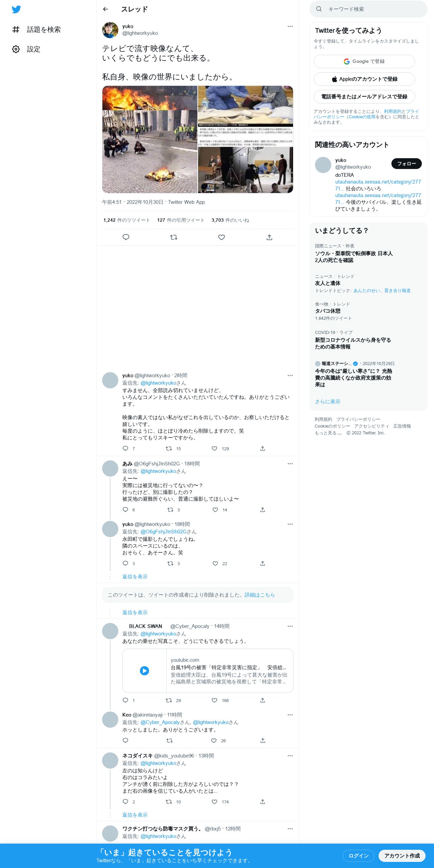The width and height of the screenshot is (434, 868).
Task: Go back using the arrow beside スレッド
Action: tap(105, 9)
